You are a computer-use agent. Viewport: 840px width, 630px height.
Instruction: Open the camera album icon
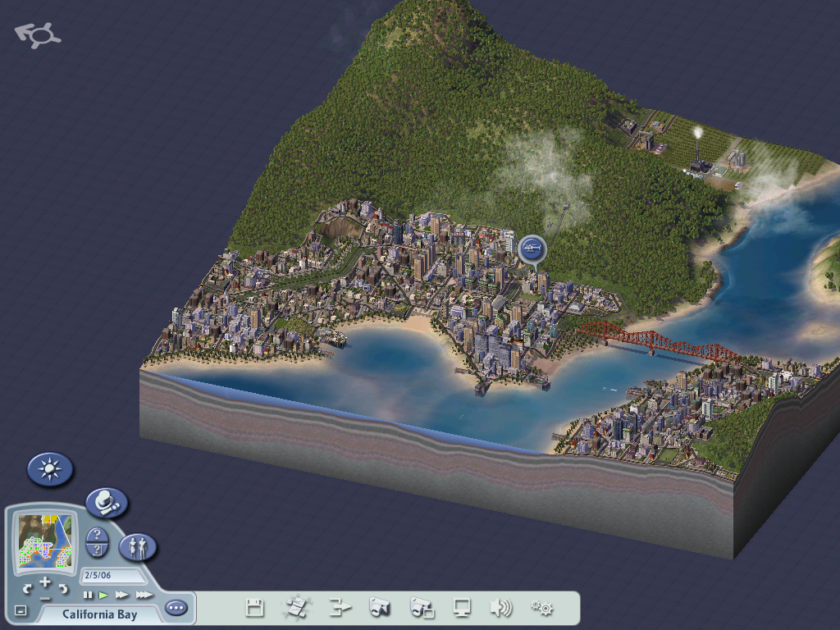tap(422, 608)
